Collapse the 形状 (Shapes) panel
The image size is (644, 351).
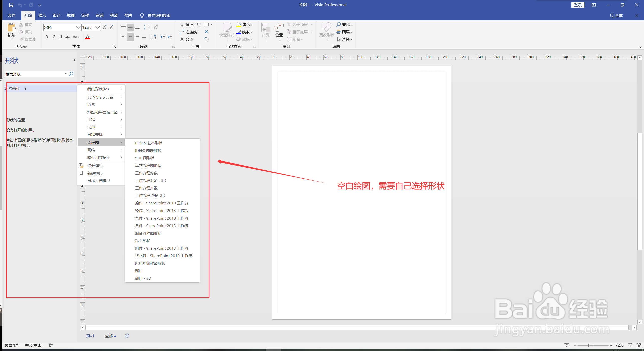click(74, 60)
